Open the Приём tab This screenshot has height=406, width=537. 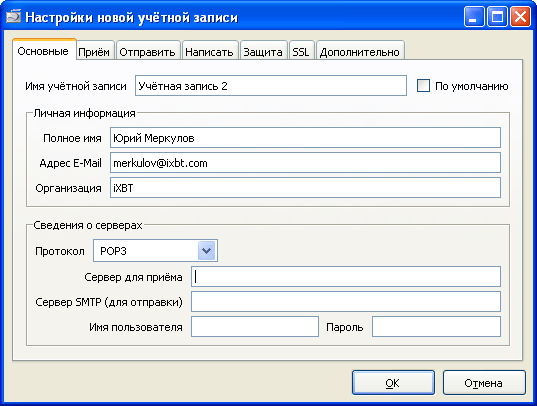tap(95, 51)
